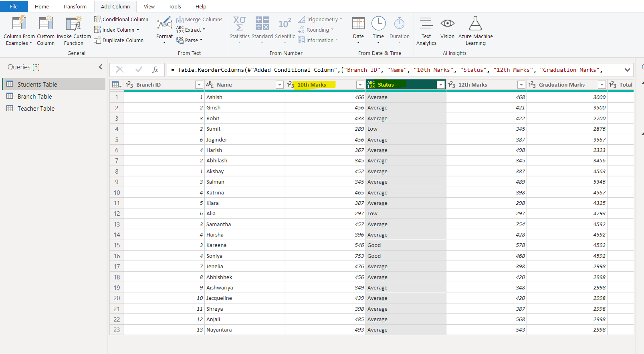Open the Index Column dropdown
The image size is (644, 354).
[138, 30]
